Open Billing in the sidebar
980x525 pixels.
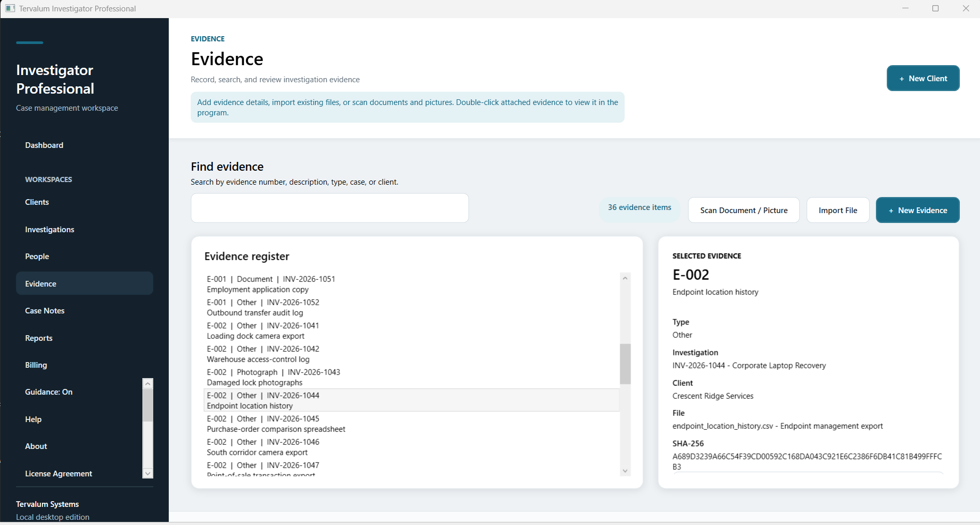84,365
